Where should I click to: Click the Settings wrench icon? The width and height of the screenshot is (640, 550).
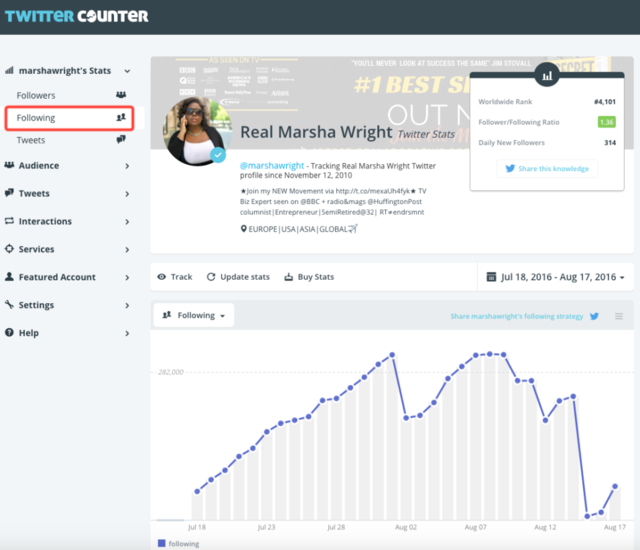tap(9, 304)
